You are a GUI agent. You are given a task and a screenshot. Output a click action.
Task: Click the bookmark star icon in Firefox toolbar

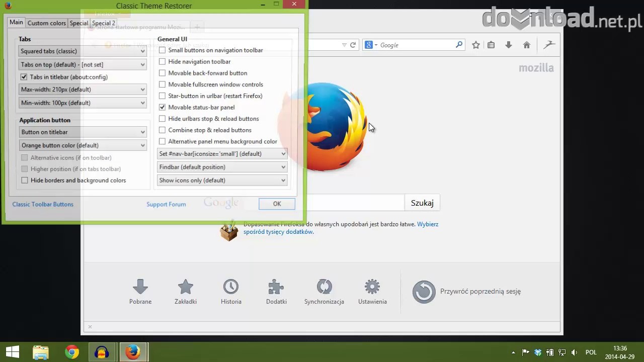click(476, 45)
